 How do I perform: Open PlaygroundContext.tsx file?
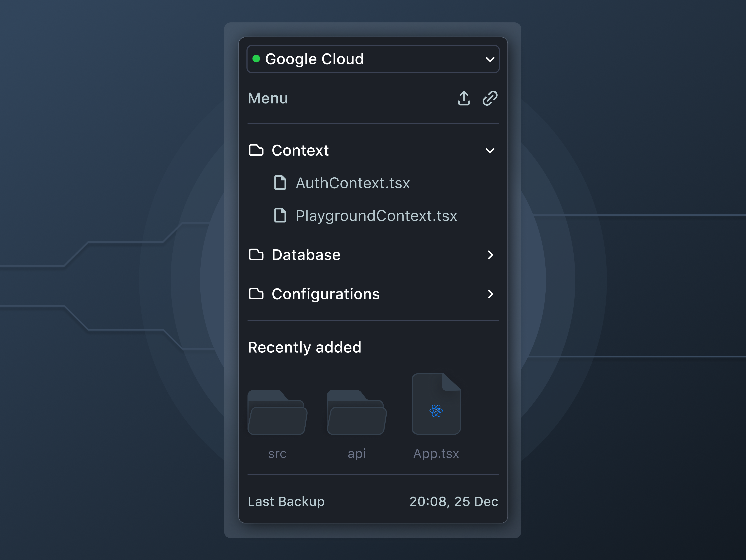[376, 216]
